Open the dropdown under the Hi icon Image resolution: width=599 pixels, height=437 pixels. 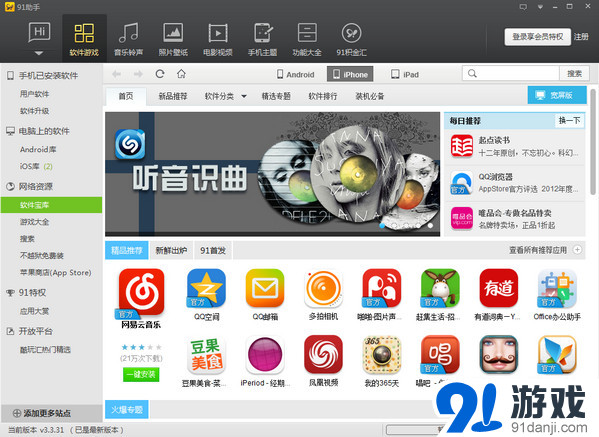point(39,53)
